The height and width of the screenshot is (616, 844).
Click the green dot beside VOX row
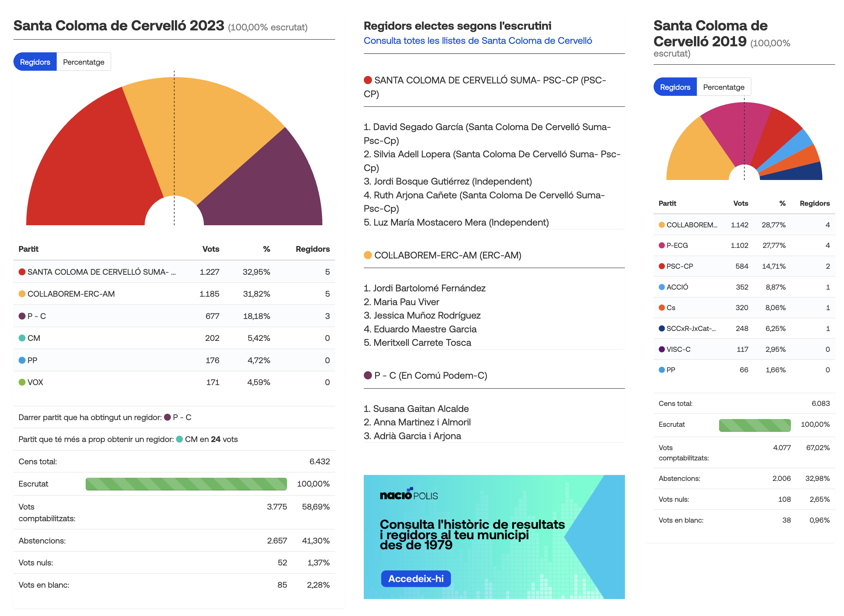(x=22, y=382)
